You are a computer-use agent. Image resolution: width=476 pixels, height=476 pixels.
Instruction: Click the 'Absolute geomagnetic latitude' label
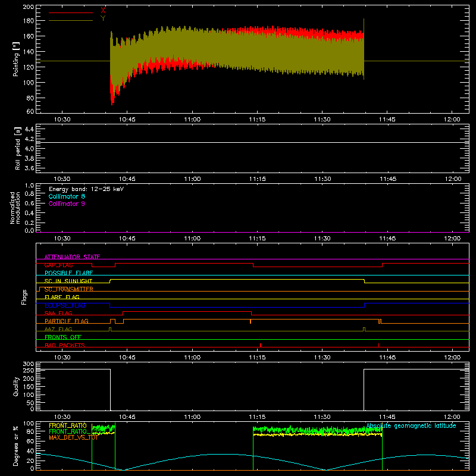coord(411,425)
